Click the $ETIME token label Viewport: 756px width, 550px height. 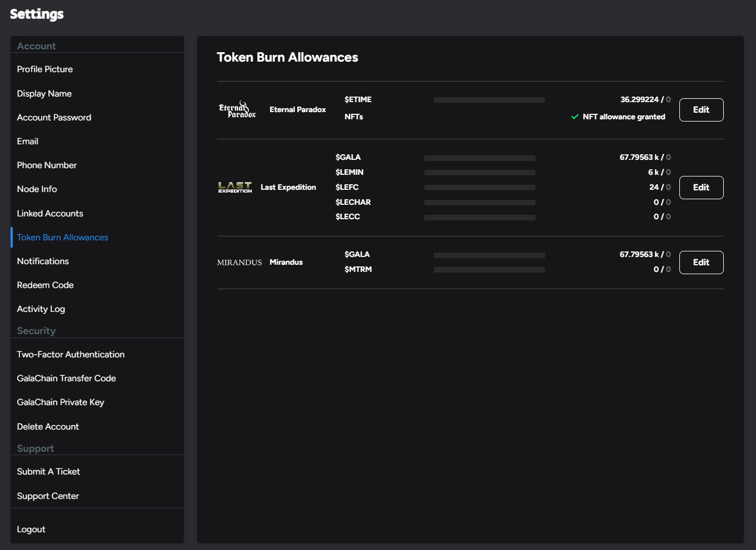(x=358, y=99)
